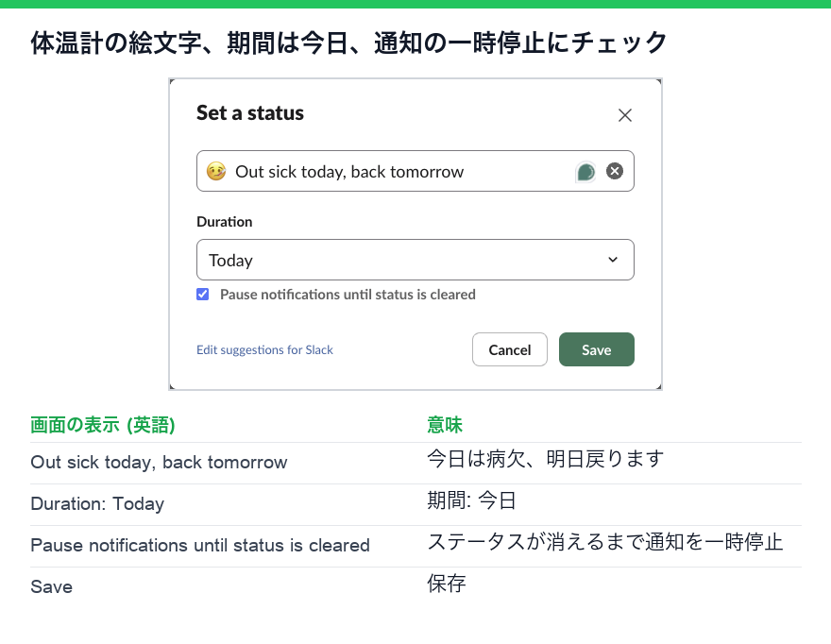The image size is (831, 644).
Task: Click the Duration dropdown chevron arrow
Action: tap(613, 260)
